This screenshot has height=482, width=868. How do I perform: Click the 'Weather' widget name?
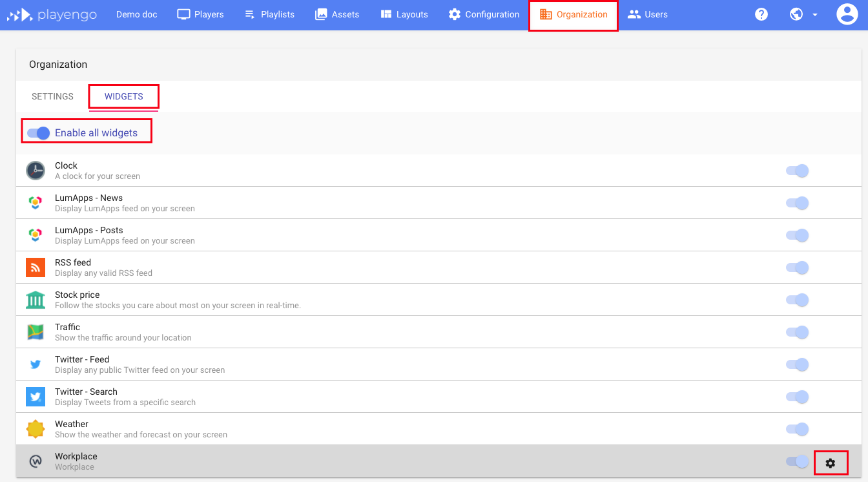(x=72, y=424)
